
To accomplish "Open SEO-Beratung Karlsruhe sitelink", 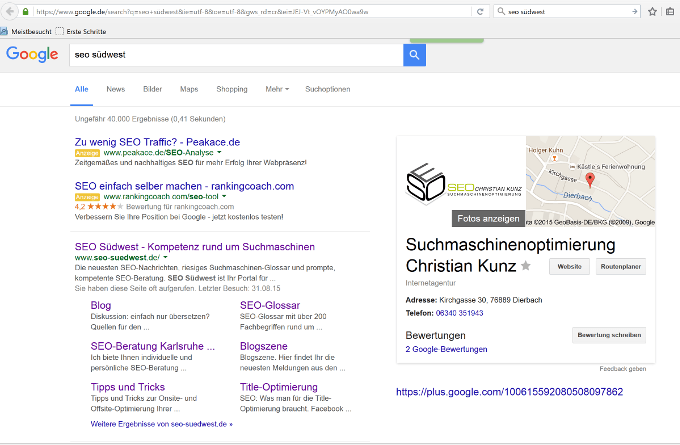I will click(x=153, y=346).
